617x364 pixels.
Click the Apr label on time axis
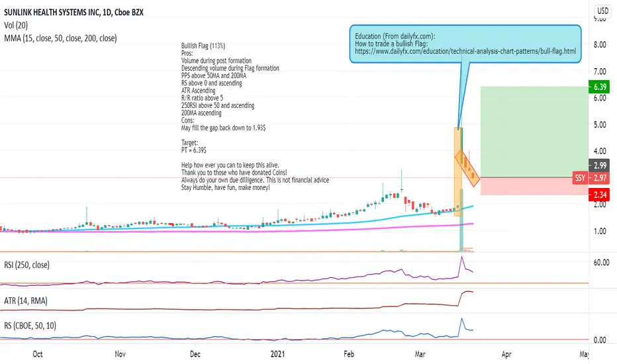pos(506,354)
